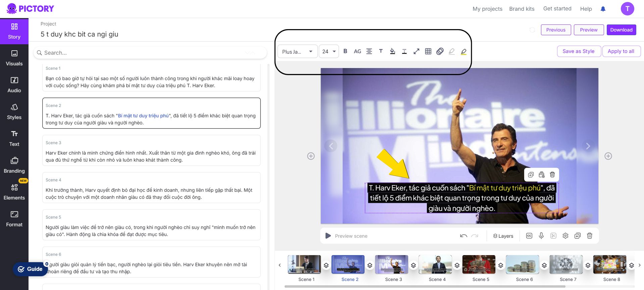Open Brand kits
This screenshot has width=644, height=290.
click(522, 9)
